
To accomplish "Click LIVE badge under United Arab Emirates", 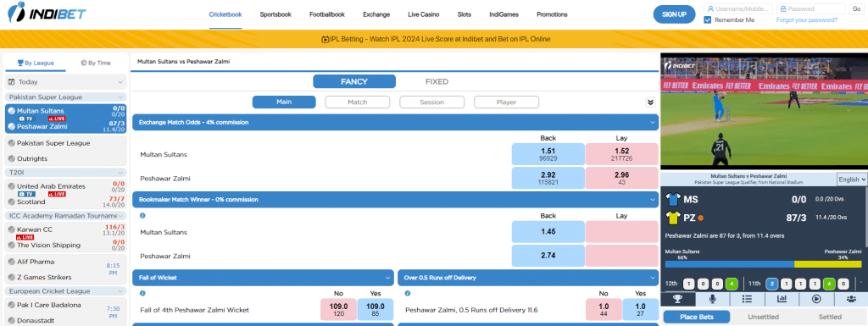I will (x=58, y=194).
